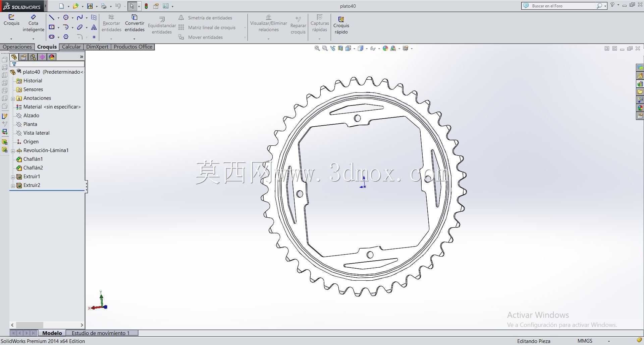Open the ConfigurationManager tab icon
Image resolution: width=644 pixels, height=345 pixels.
(33, 57)
